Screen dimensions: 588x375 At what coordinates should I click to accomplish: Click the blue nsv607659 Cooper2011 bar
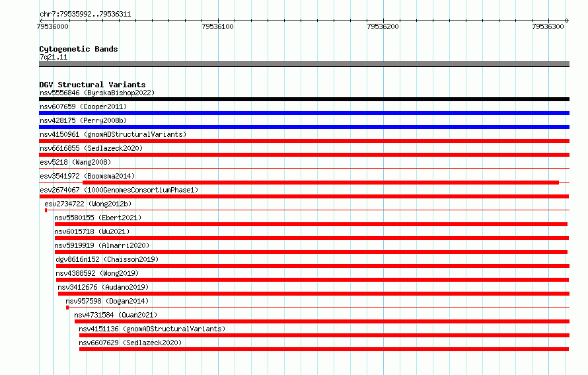(304, 113)
